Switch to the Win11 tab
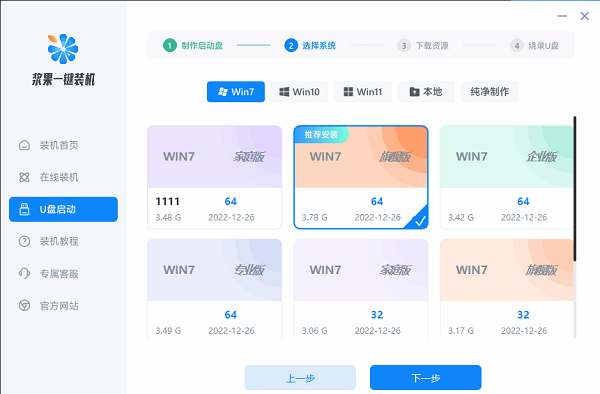Screen dimensions: 600x394 [363, 92]
